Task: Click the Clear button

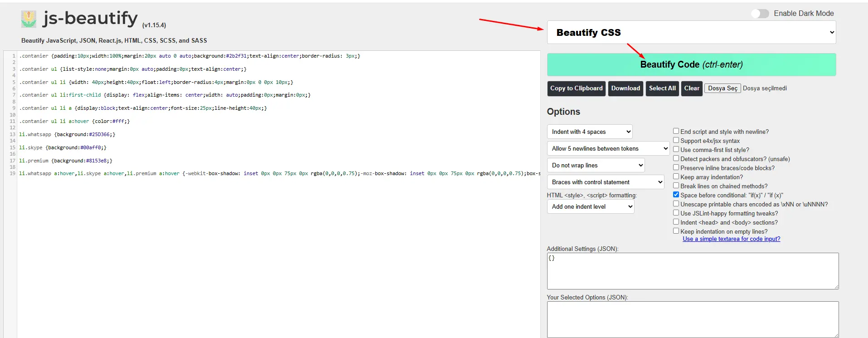Action: (x=692, y=88)
